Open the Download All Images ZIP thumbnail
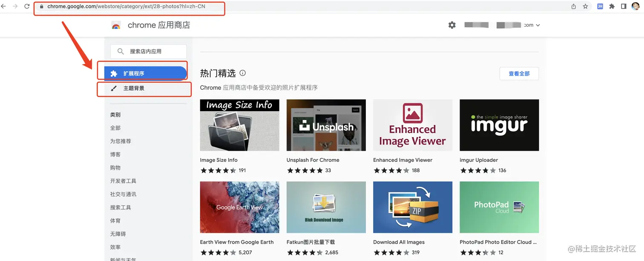This screenshot has height=261, width=644. coord(413,207)
